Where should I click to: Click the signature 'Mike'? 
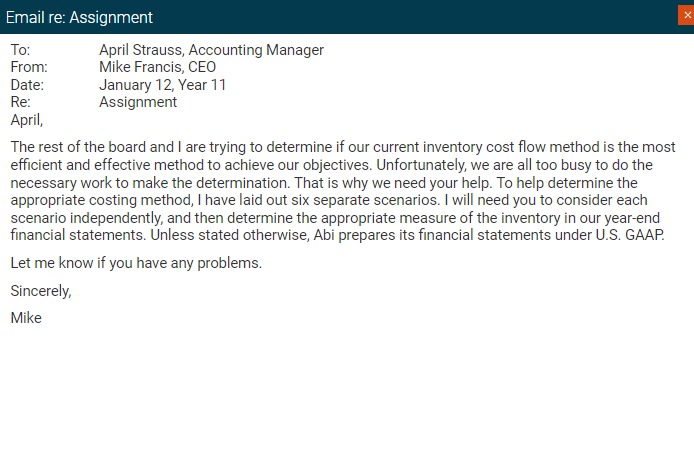pos(26,318)
